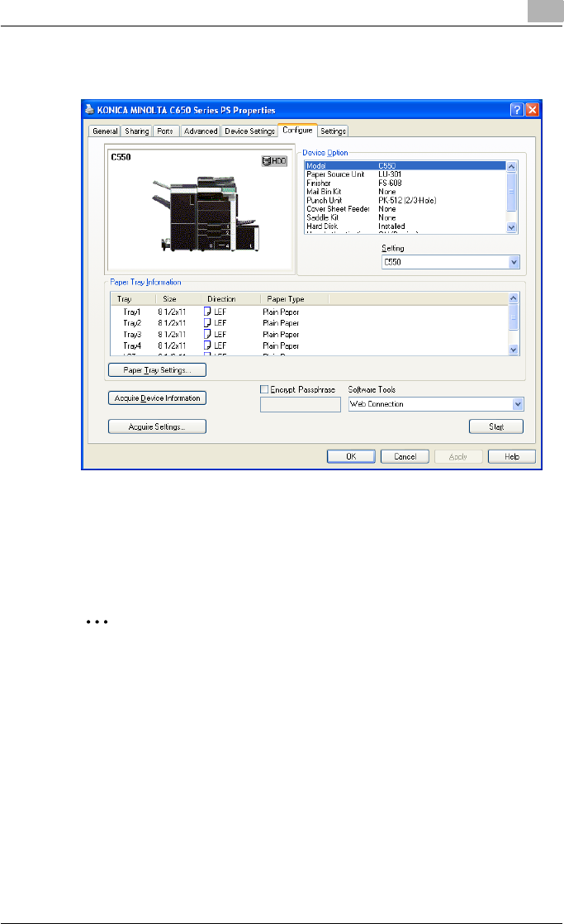The height and width of the screenshot is (924, 564).
Task: Select the Saddle Kit row
Action: coord(405,217)
